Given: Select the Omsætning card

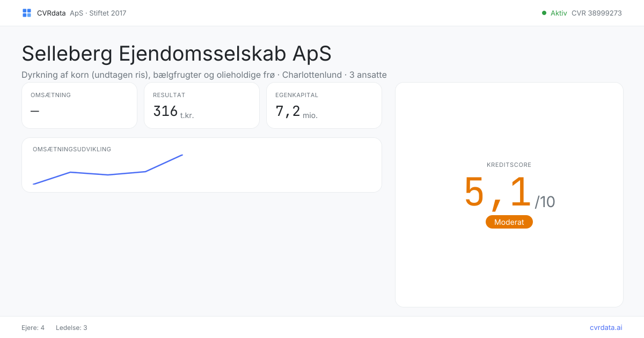Looking at the screenshot, I should (79, 105).
